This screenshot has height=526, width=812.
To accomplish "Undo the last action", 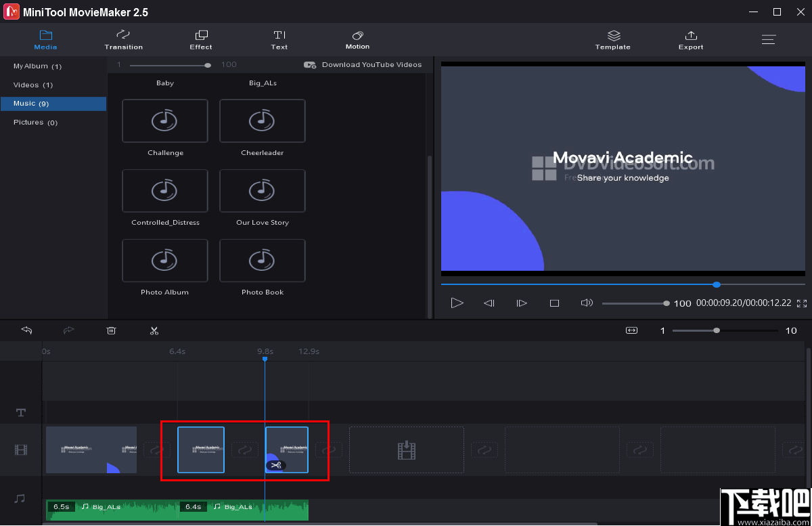I will coord(26,330).
